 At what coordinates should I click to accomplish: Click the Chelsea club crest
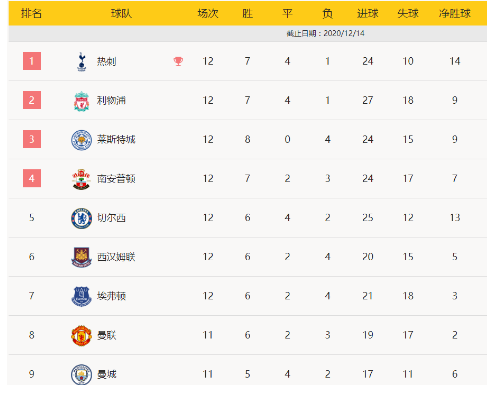[81, 218]
